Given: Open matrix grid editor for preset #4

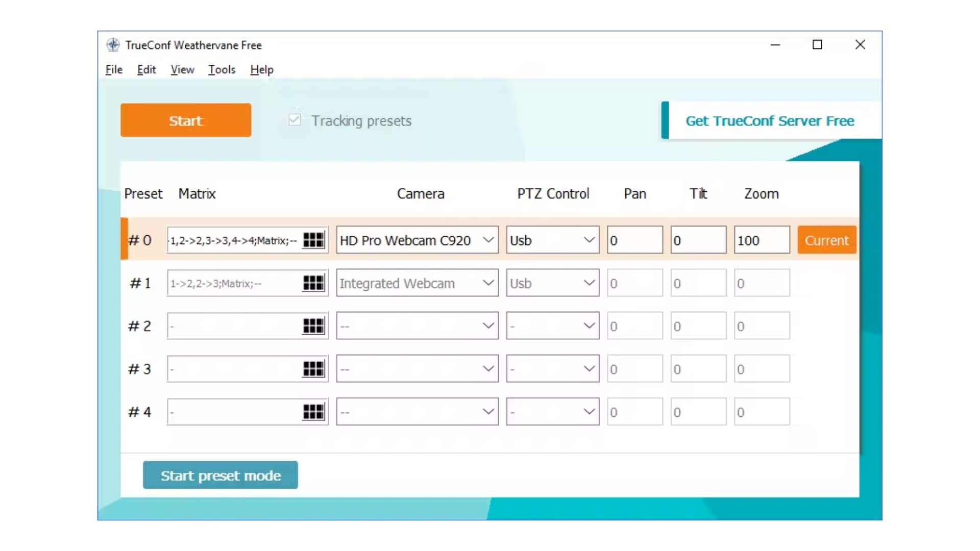Looking at the screenshot, I should [313, 411].
